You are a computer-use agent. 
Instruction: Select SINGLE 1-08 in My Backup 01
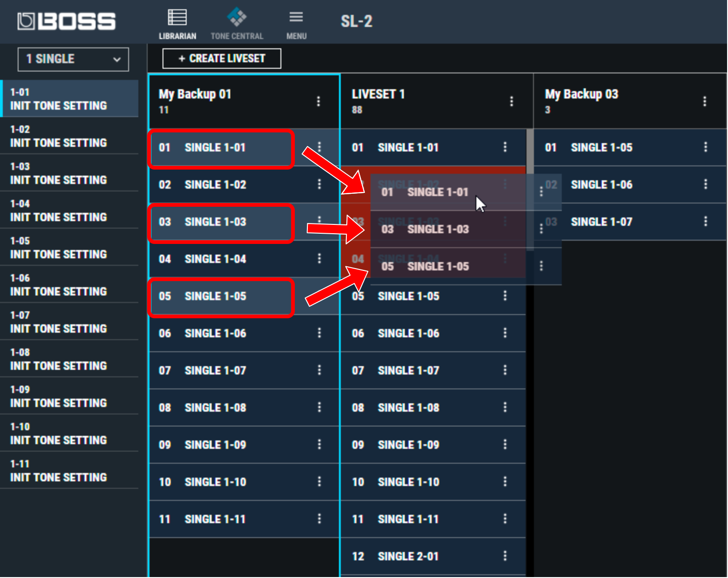coord(244,407)
